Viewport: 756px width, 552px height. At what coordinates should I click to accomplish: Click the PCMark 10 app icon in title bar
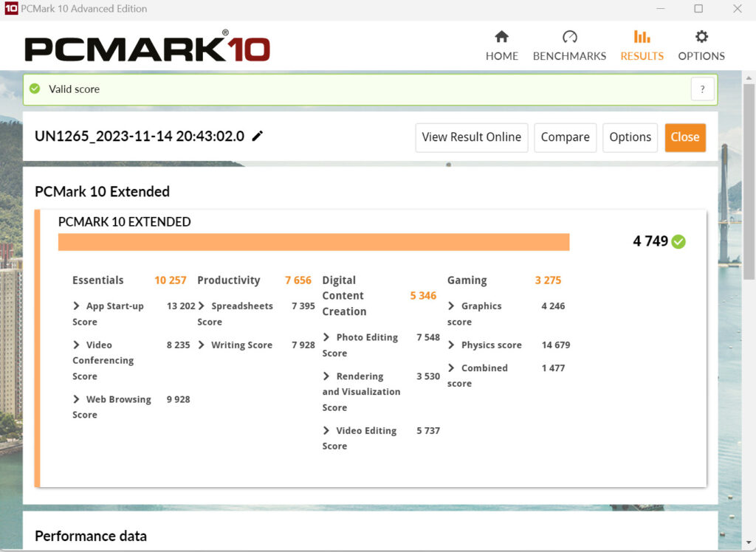point(10,9)
